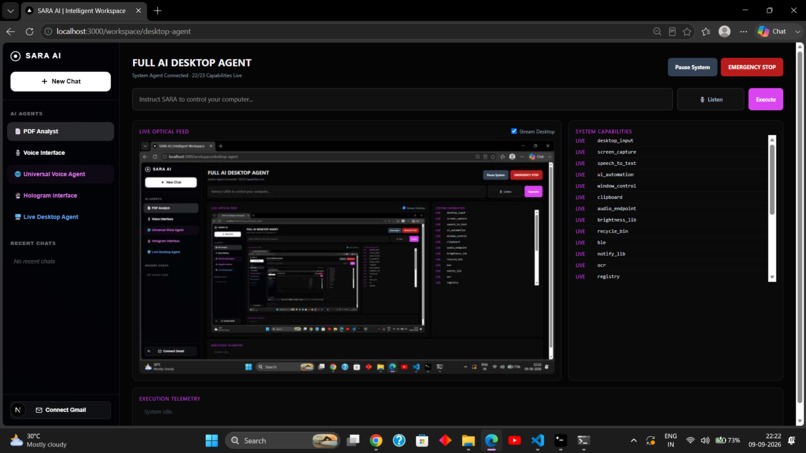The width and height of the screenshot is (806, 453).
Task: Open the browser settings and more menu
Action: (x=743, y=31)
